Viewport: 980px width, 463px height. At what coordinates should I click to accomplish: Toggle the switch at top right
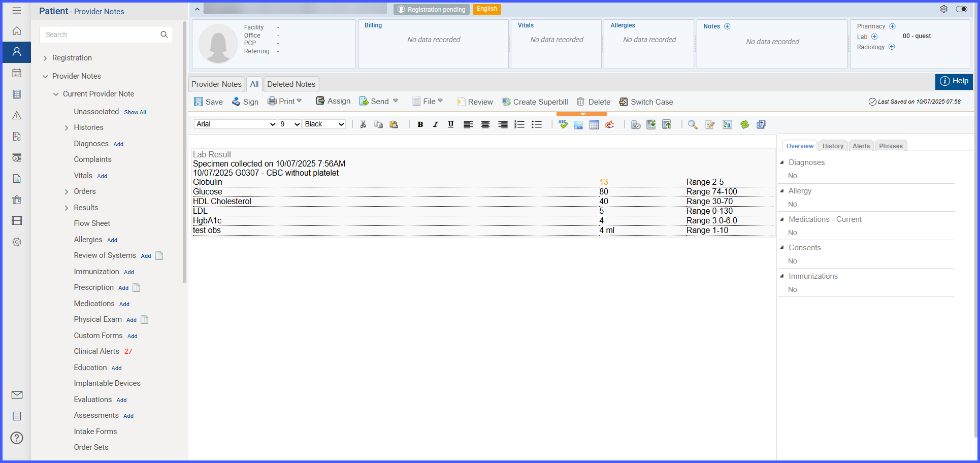pyautogui.click(x=961, y=9)
